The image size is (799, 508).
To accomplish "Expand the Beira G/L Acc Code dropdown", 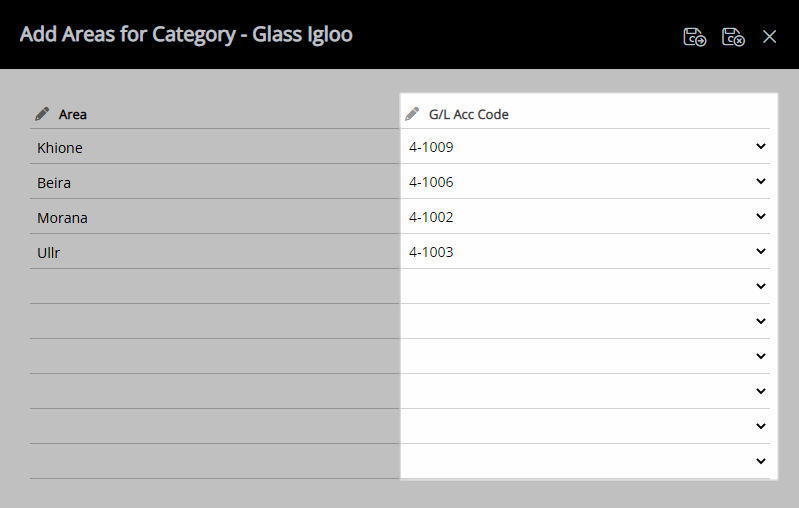I will coord(761,181).
